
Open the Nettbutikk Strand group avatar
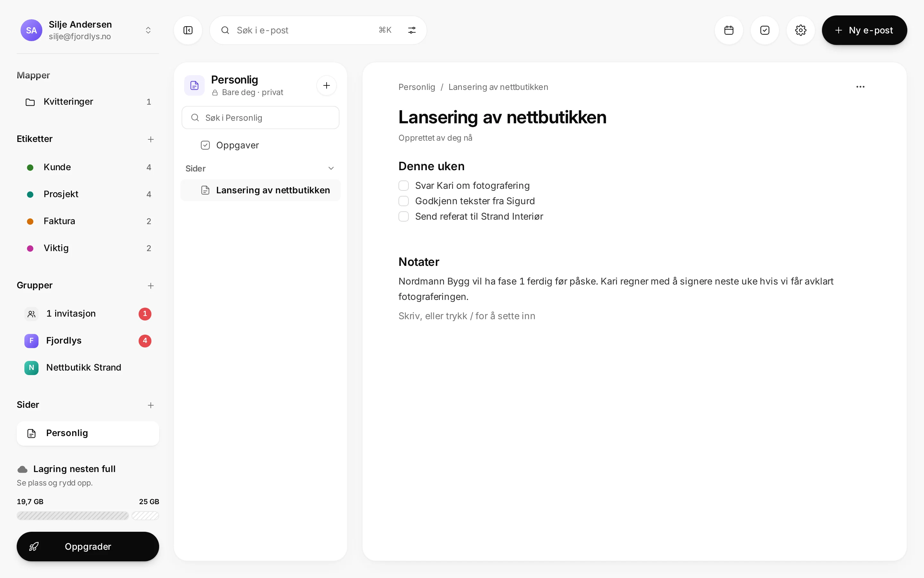tap(31, 368)
